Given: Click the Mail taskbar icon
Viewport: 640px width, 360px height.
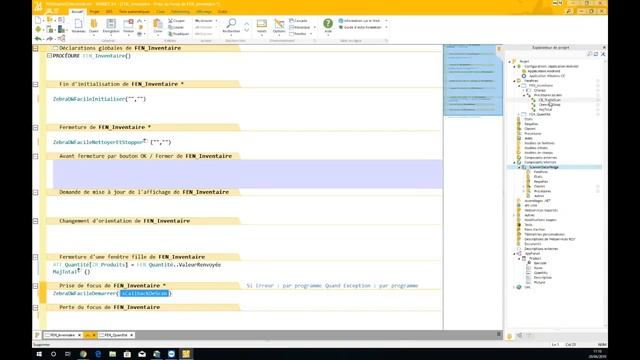Looking at the screenshot, I should 142,354.
